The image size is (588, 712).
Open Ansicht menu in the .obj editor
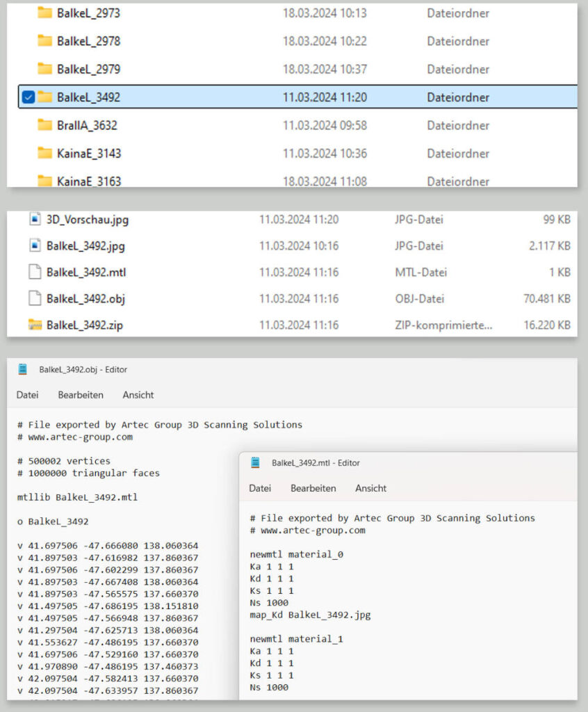click(138, 395)
